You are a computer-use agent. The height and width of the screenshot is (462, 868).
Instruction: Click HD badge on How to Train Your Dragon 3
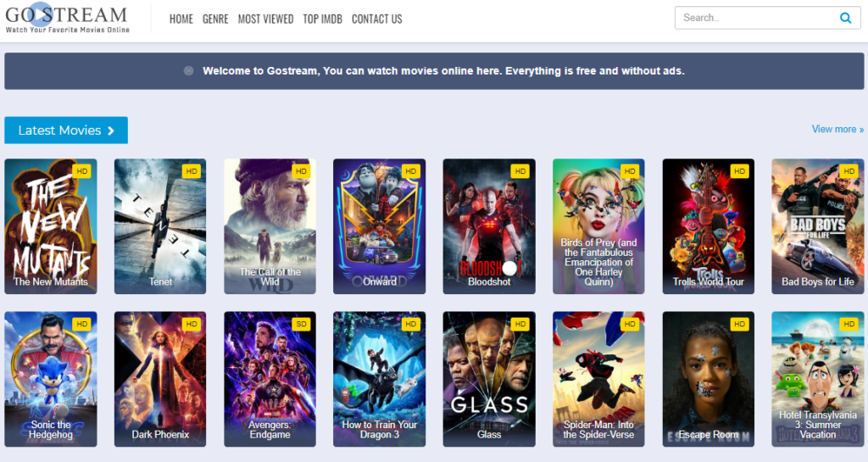click(411, 324)
